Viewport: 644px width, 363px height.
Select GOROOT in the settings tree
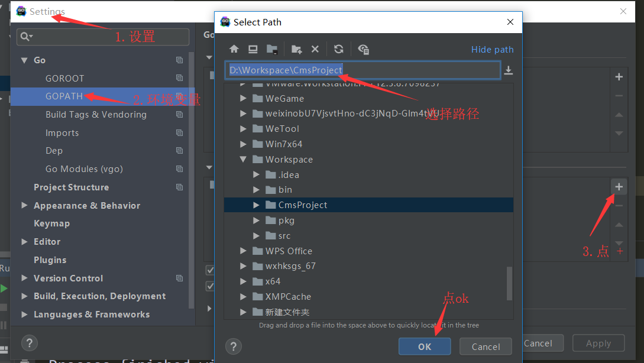(x=64, y=79)
